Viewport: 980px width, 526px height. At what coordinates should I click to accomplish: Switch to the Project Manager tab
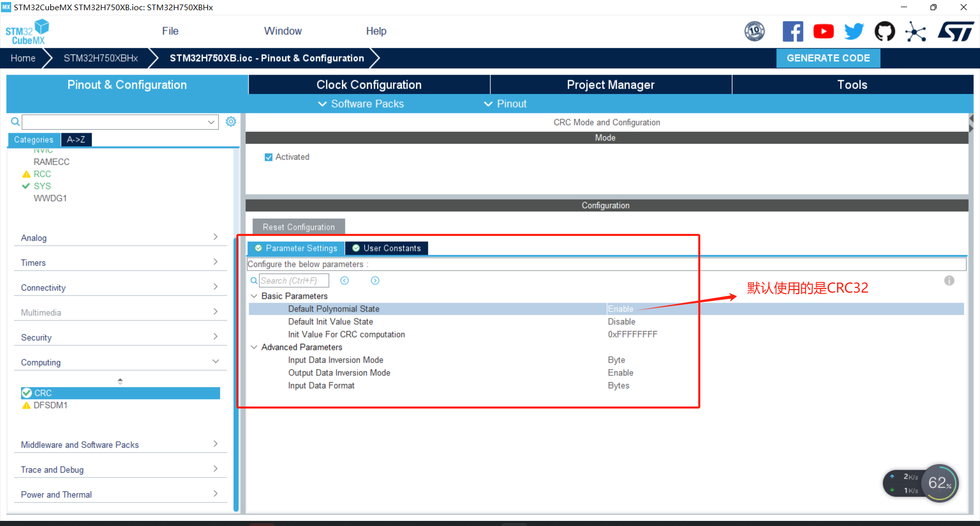[610, 85]
